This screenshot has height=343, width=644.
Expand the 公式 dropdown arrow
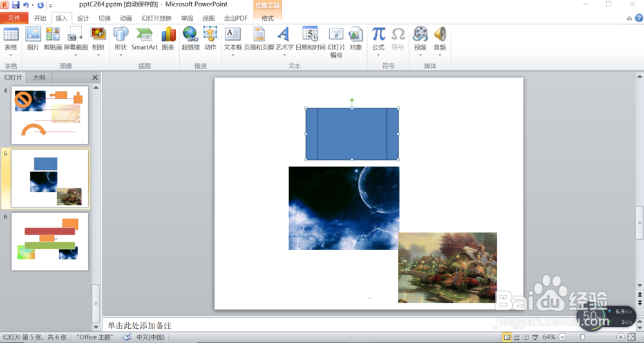click(378, 55)
